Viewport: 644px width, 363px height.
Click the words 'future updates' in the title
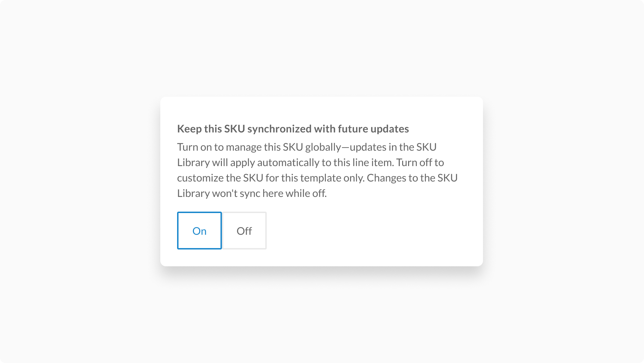pos(373,129)
